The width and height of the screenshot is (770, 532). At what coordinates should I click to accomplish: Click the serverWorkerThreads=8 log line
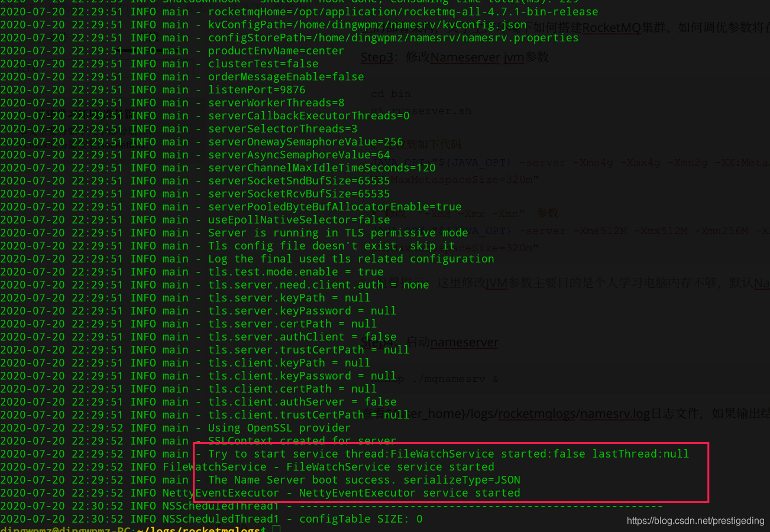point(276,103)
